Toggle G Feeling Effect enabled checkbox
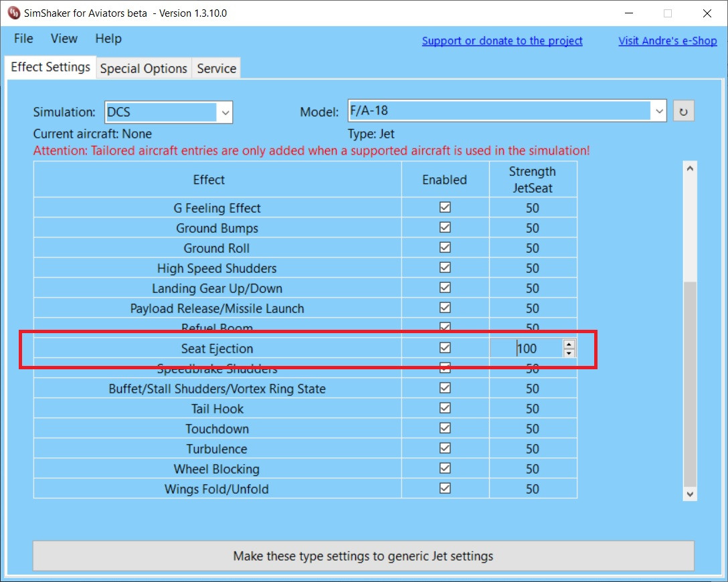Image resolution: width=728 pixels, height=582 pixels. coord(445,207)
